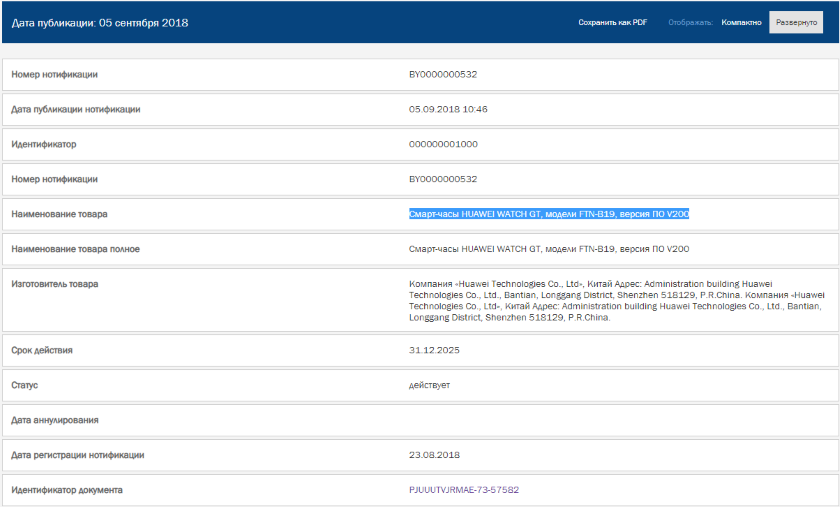This screenshot has height=507, width=840.
Task: Switch display to Компактно mode
Action: [x=741, y=23]
